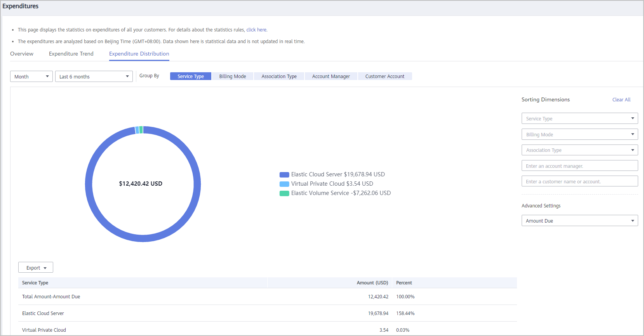Expand the Billing Mode sorting dropdown
The height and width of the screenshot is (336, 644).
pyautogui.click(x=579, y=134)
